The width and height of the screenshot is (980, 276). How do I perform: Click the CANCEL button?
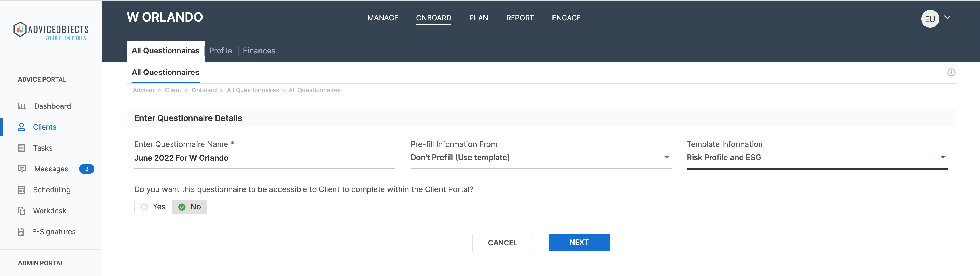(502, 243)
